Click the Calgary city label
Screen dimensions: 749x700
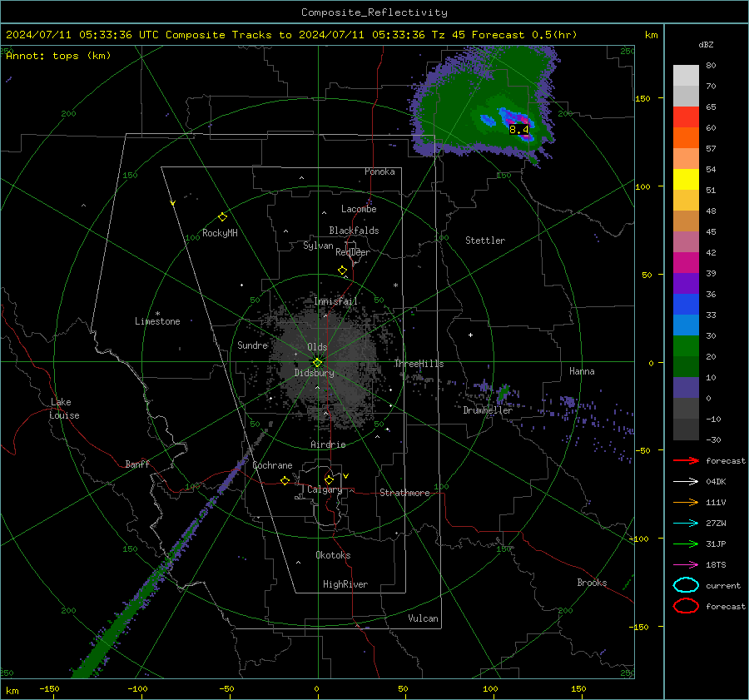325,489
